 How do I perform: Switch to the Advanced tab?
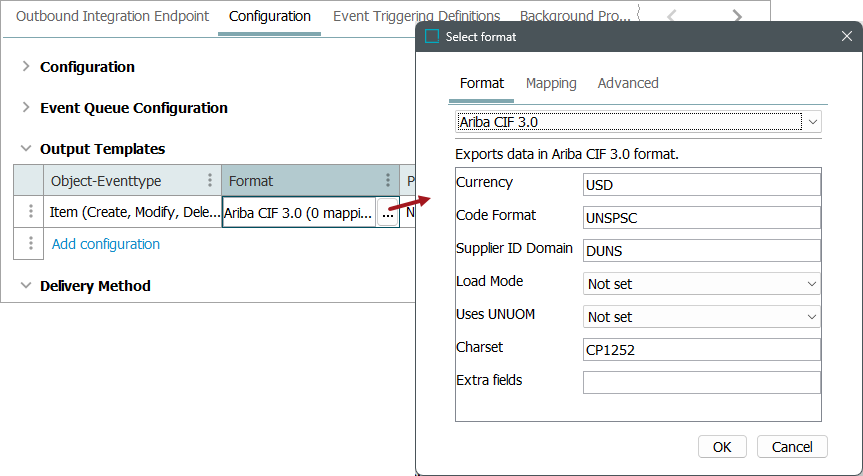pyautogui.click(x=628, y=83)
